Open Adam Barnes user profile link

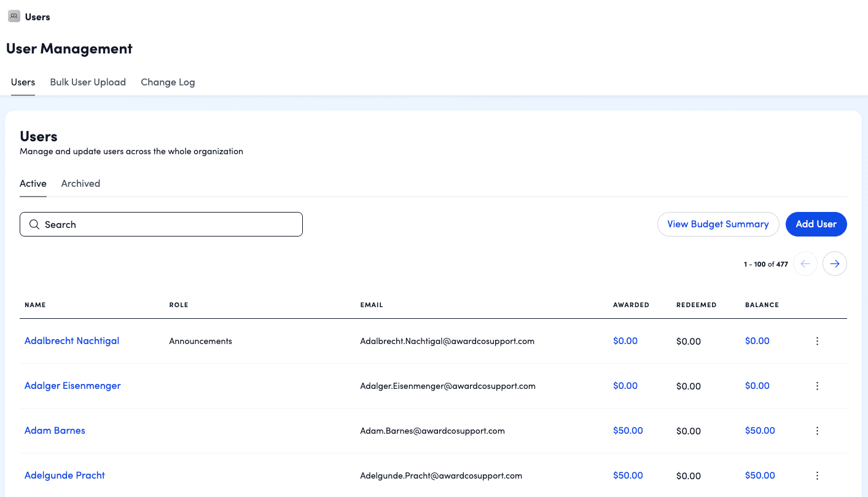point(55,431)
